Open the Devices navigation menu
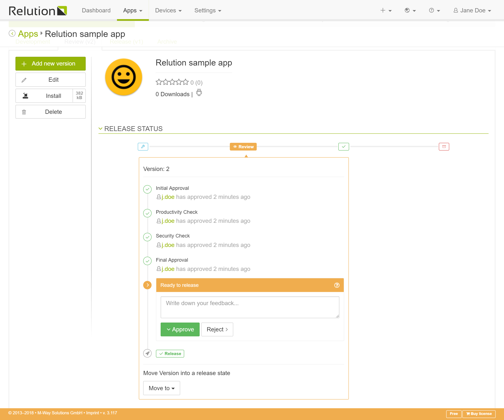This screenshot has width=504, height=420. point(168,10)
